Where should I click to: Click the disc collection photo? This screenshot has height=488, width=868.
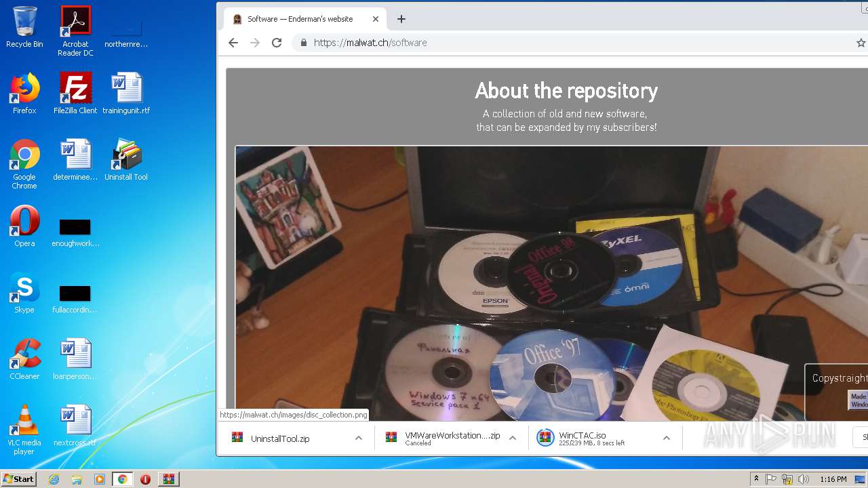[x=551, y=283]
